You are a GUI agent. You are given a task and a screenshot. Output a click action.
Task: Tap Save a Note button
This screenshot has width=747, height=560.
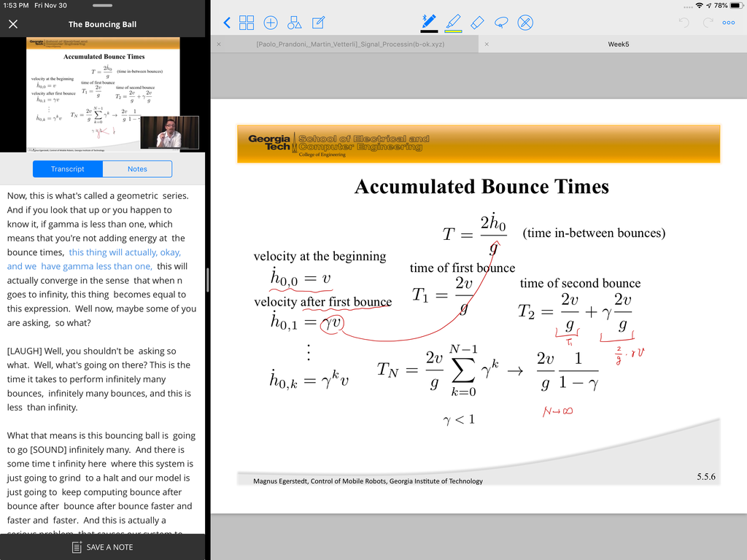(102, 547)
